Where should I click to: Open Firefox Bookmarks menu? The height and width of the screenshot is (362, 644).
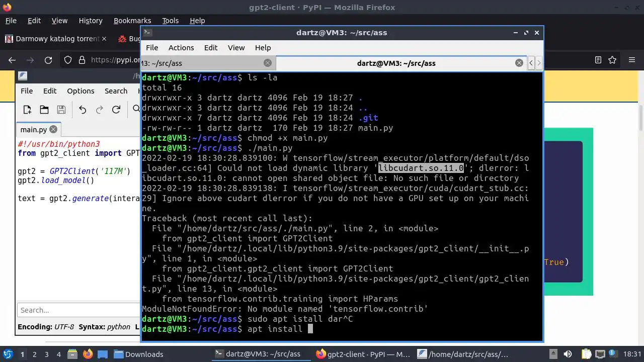[x=132, y=21]
